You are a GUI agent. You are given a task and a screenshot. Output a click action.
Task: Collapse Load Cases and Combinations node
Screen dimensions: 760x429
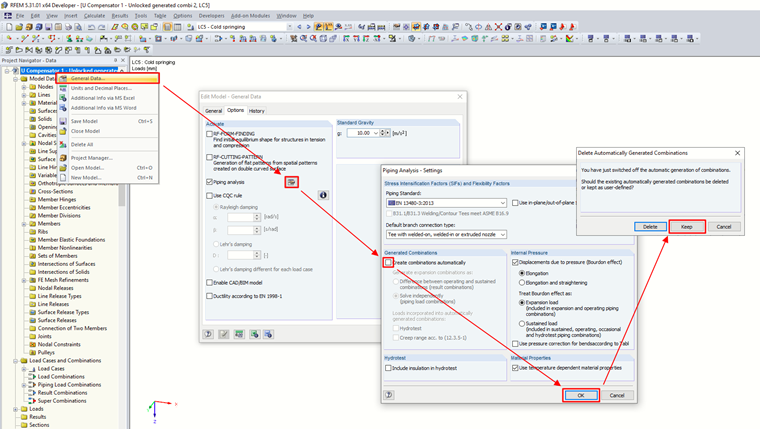pos(16,361)
